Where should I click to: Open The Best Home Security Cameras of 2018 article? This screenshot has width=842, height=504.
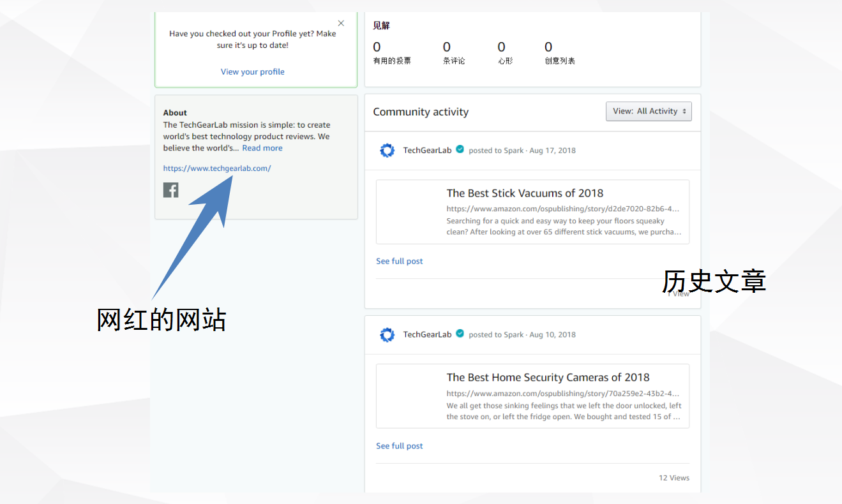tap(548, 377)
